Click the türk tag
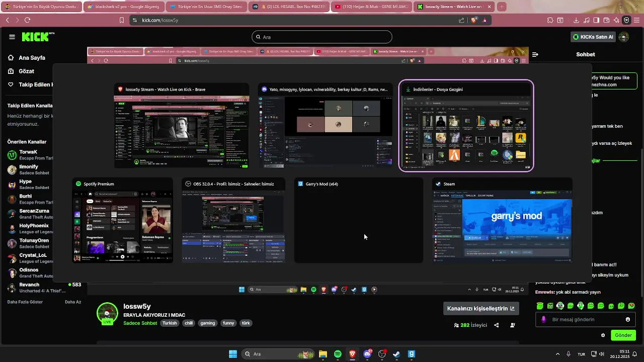Image resolution: width=644 pixels, height=362 pixels. click(246, 323)
